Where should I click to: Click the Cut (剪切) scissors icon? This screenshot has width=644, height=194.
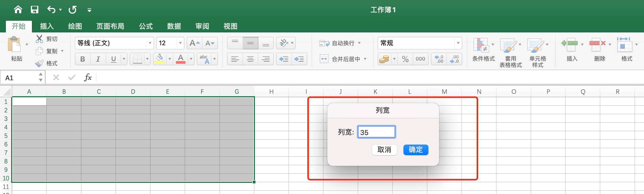[39, 39]
